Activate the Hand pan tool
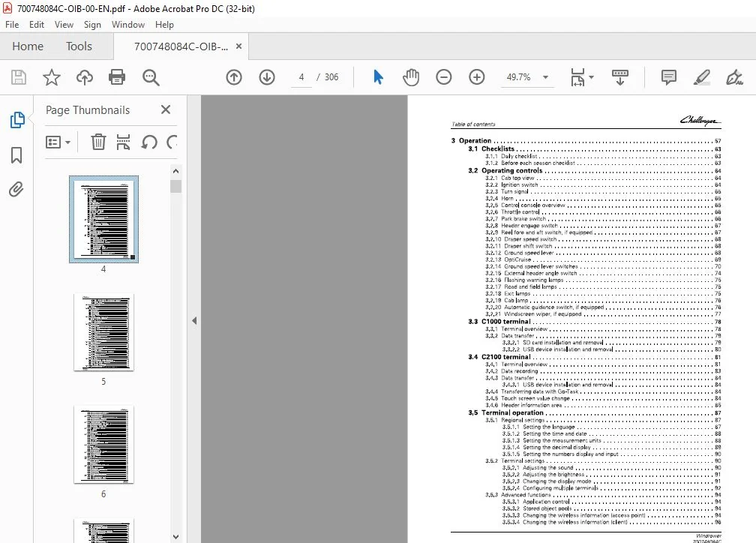This screenshot has width=756, height=543. point(411,77)
